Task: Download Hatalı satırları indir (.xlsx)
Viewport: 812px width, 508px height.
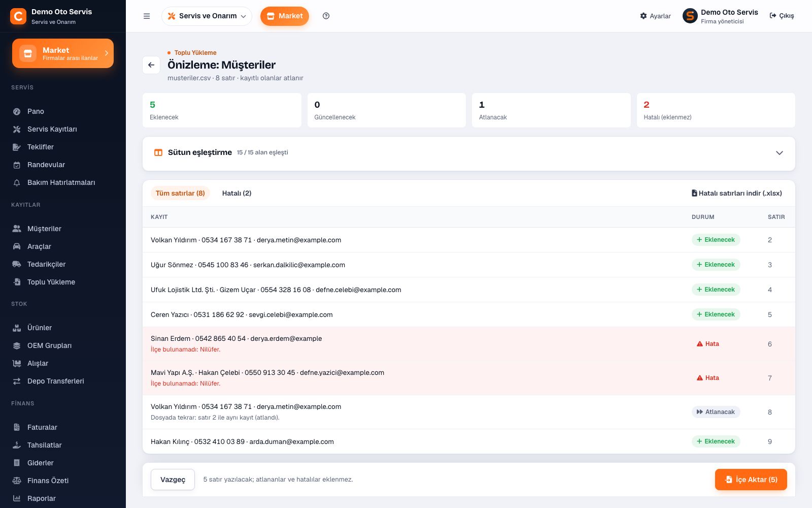Action: tap(736, 193)
